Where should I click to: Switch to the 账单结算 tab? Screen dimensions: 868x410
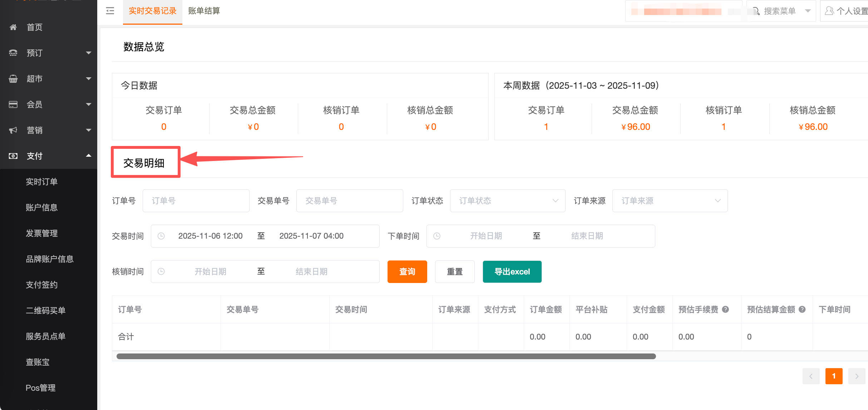pos(203,11)
